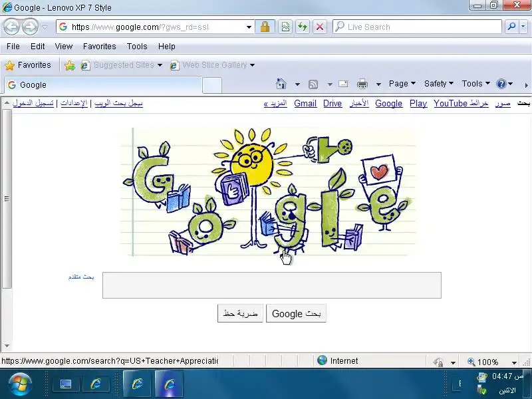The image size is (532, 399).
Task: Open the Home button dropdown arrow
Action: coord(297,84)
